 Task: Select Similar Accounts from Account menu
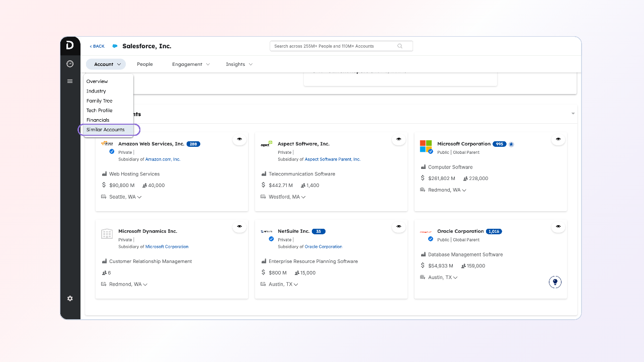[106, 130]
